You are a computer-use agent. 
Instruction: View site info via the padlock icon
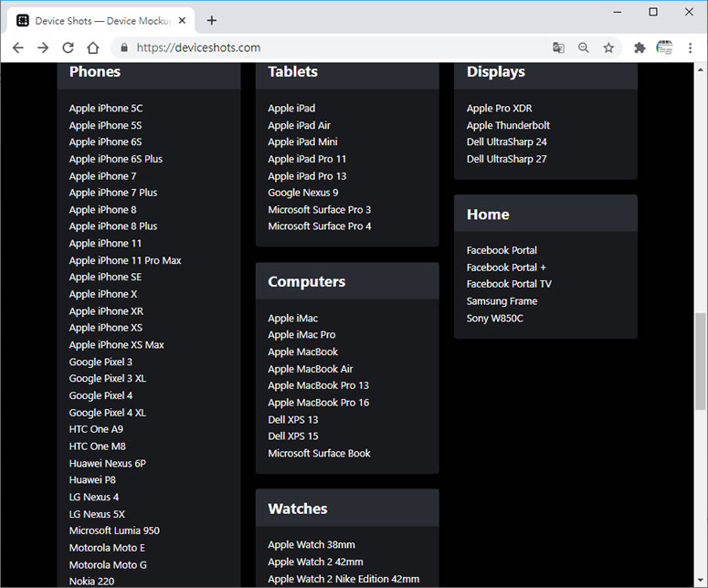(x=124, y=47)
